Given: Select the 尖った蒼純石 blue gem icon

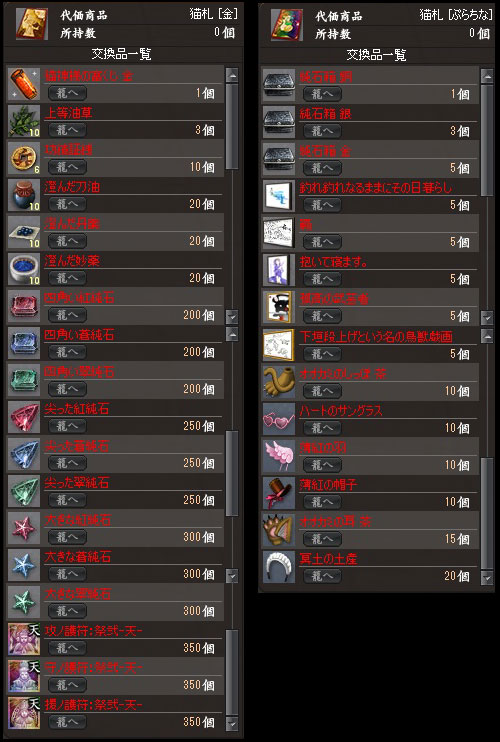Looking at the screenshot, I should click(24, 454).
